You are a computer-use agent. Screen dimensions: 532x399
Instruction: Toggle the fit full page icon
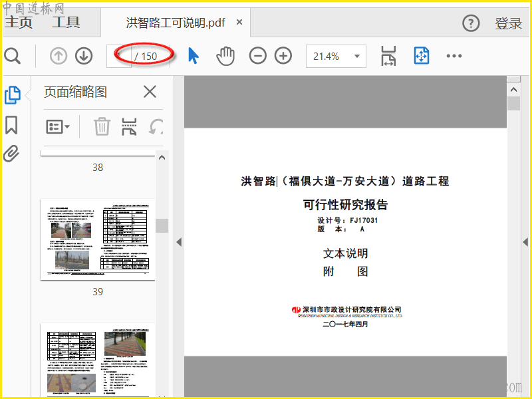tap(422, 56)
